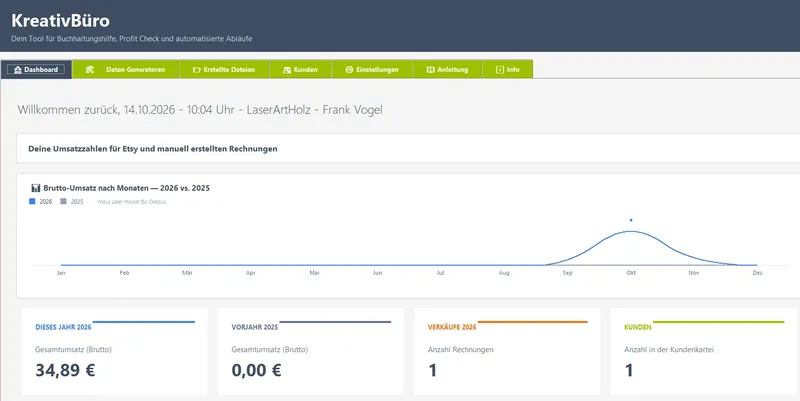Screen dimensions: 800x401
Task: Click the DIESES JAHR 2026 heading
Action: tap(63, 327)
